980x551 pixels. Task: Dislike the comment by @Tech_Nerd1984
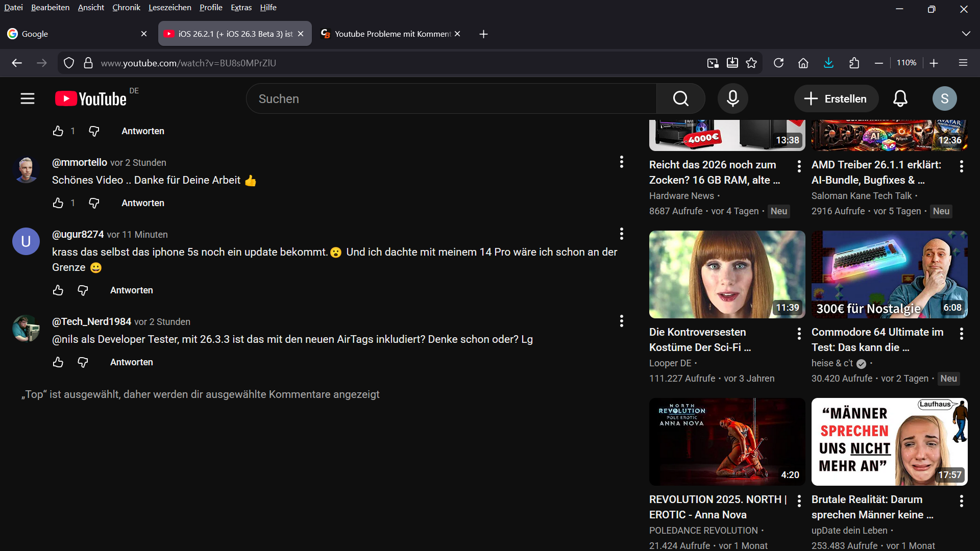(x=83, y=362)
